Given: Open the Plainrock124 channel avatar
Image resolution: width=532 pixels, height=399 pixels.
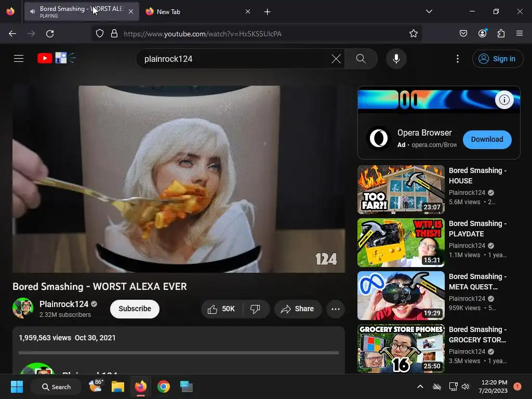Looking at the screenshot, I should 23,308.
